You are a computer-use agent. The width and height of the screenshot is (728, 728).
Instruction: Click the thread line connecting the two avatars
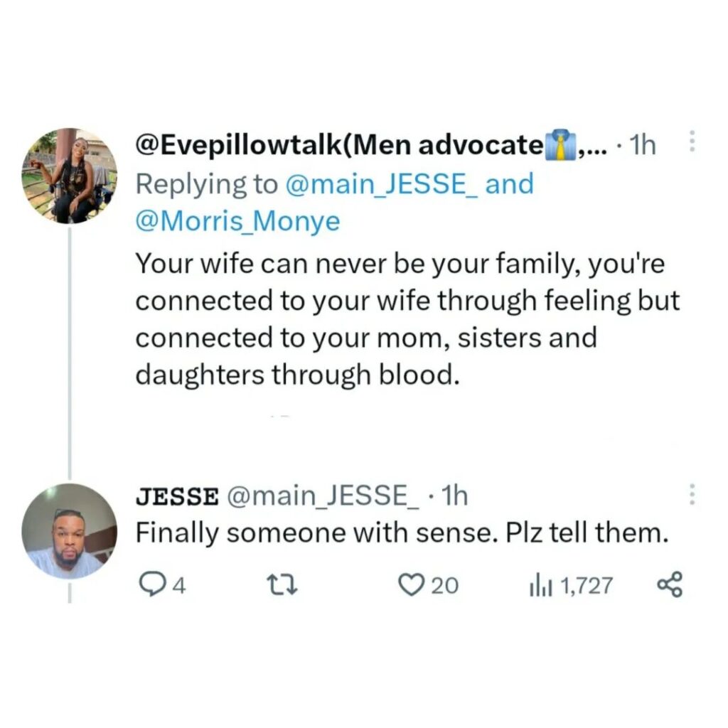tap(69, 348)
